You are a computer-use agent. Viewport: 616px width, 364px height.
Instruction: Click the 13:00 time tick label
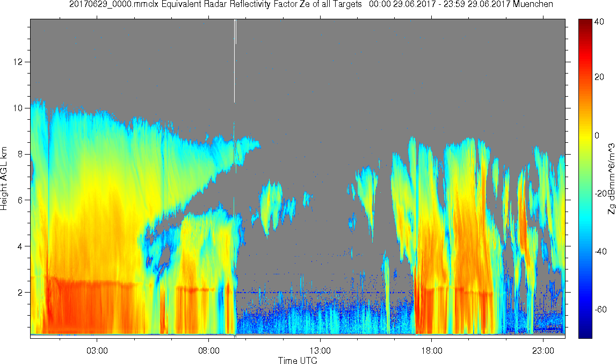[x=320, y=350]
